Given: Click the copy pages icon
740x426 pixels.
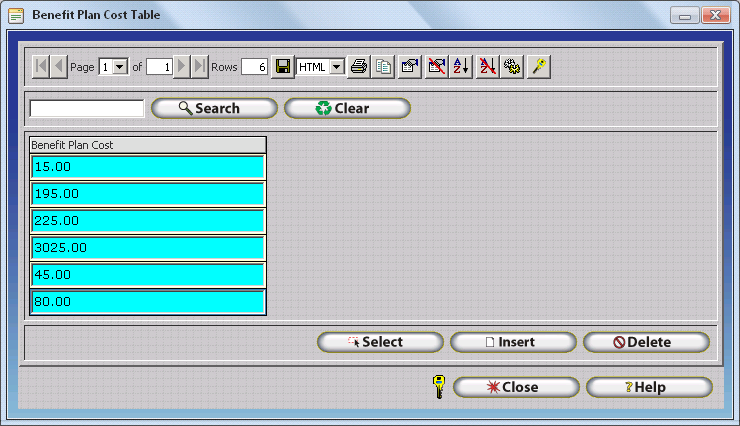Looking at the screenshot, I should click(x=383, y=67).
